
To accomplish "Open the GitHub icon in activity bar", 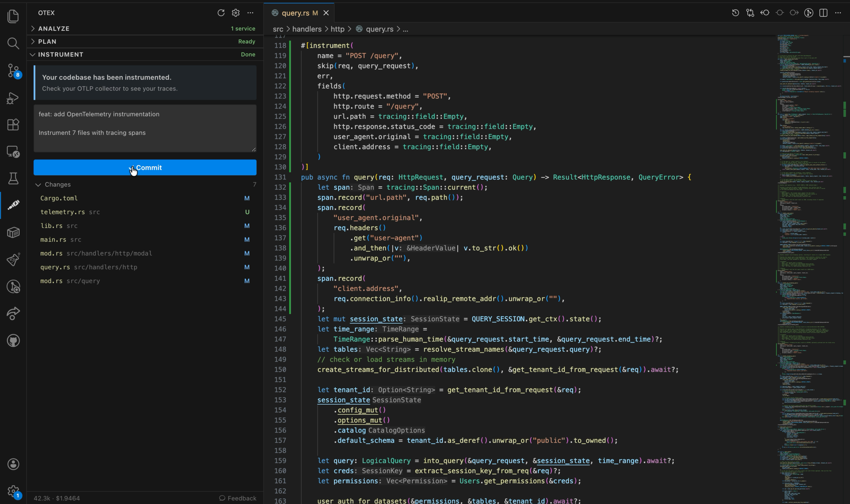I will click(13, 341).
